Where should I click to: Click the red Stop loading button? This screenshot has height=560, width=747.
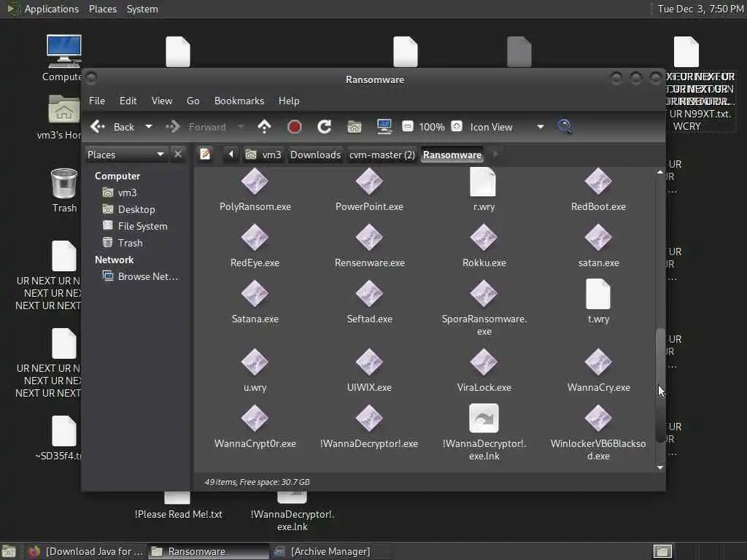295,127
